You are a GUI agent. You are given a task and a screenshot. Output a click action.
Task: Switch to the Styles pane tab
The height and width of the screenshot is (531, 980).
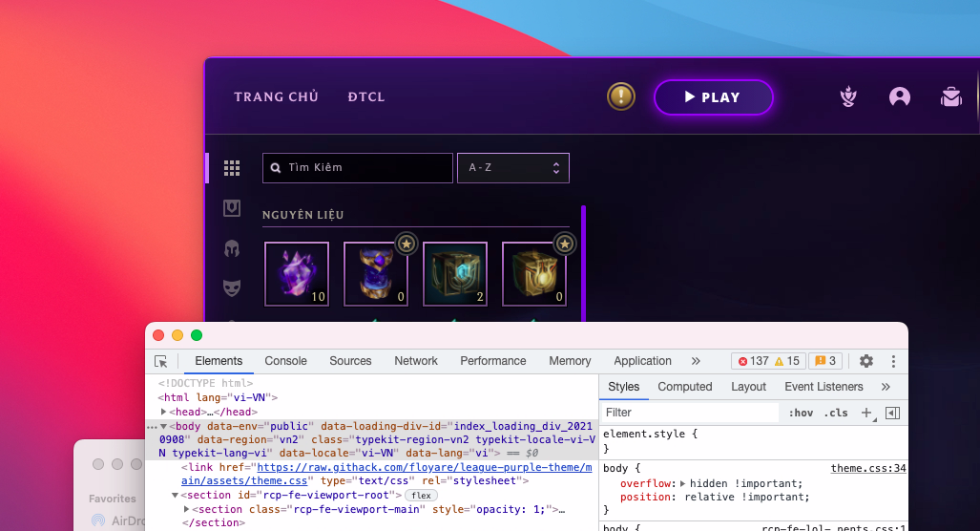624,387
